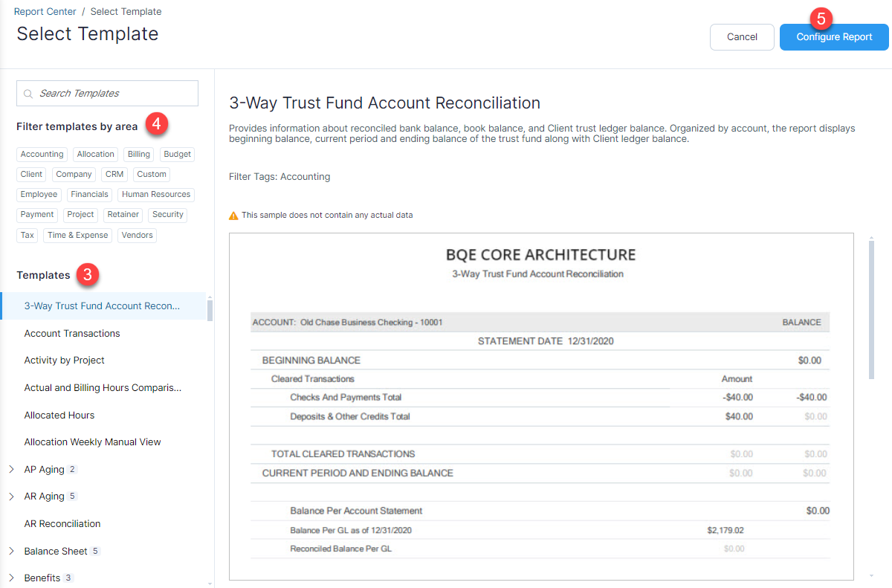Select the AR Reconciliation template

click(x=62, y=523)
